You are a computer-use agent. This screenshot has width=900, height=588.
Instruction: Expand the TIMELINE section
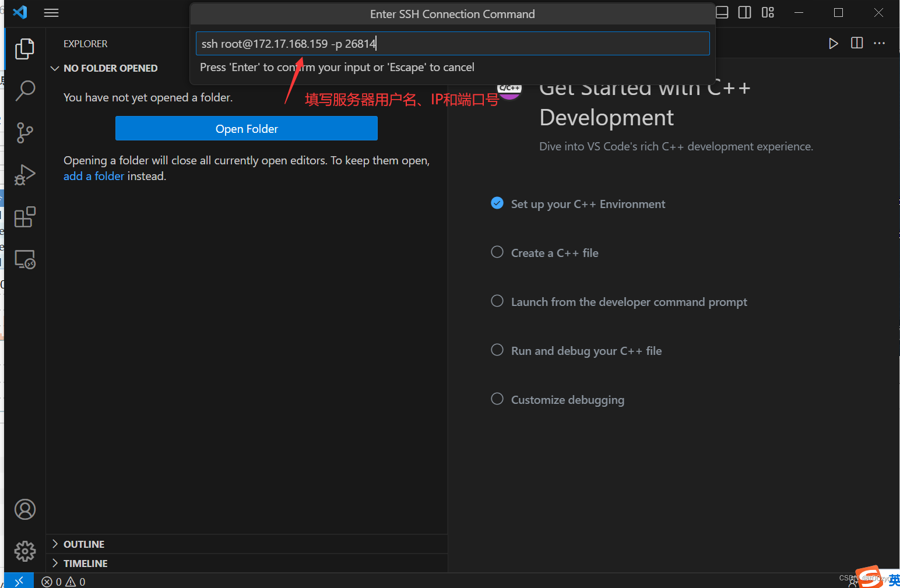(86, 564)
